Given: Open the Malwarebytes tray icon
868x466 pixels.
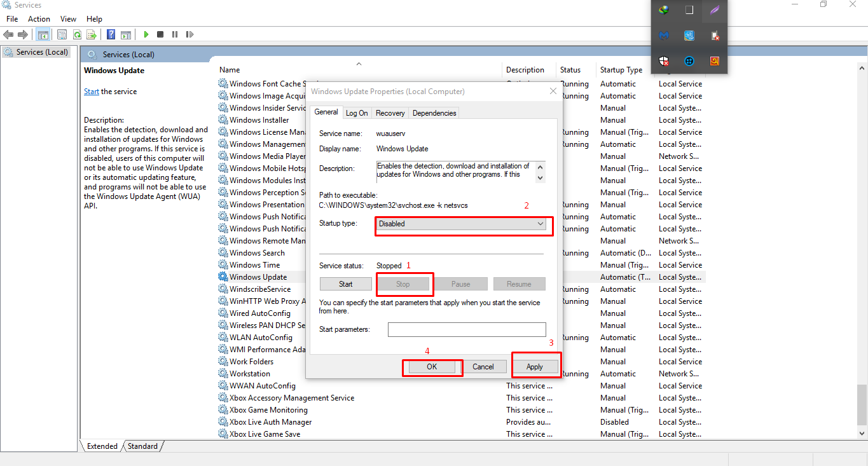Looking at the screenshot, I should coord(664,36).
